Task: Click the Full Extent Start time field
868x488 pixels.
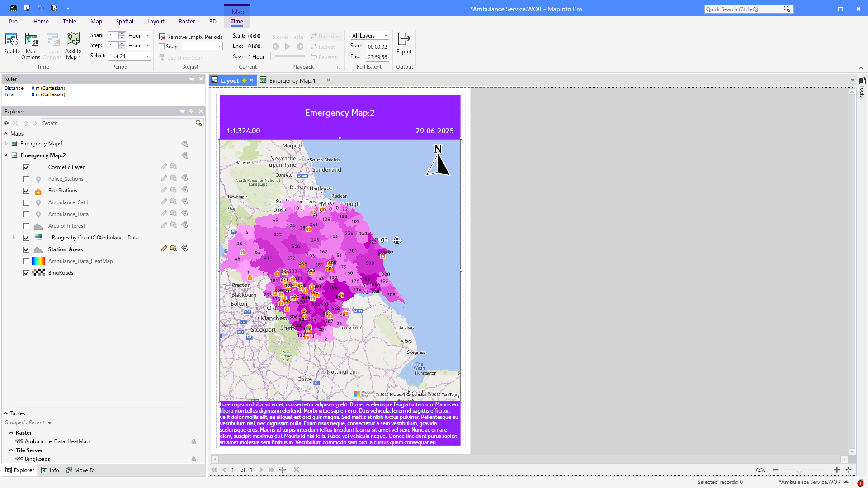Action: click(377, 47)
